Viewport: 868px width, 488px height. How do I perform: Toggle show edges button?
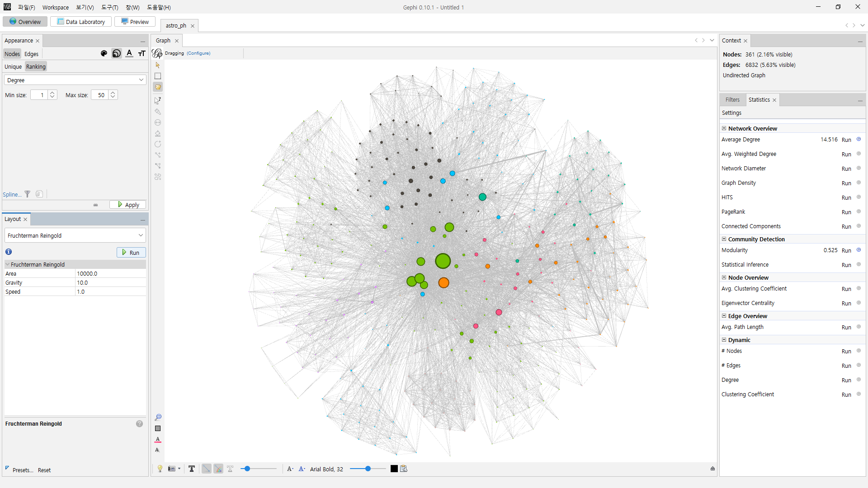tap(206, 469)
